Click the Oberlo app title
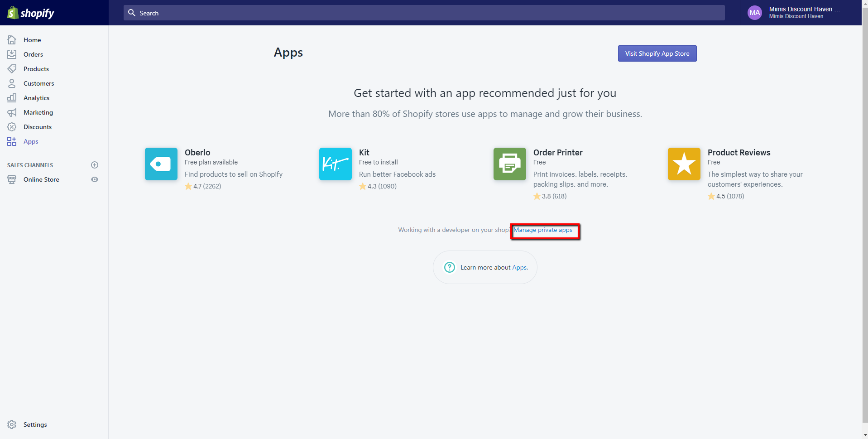The image size is (868, 439). tap(197, 153)
